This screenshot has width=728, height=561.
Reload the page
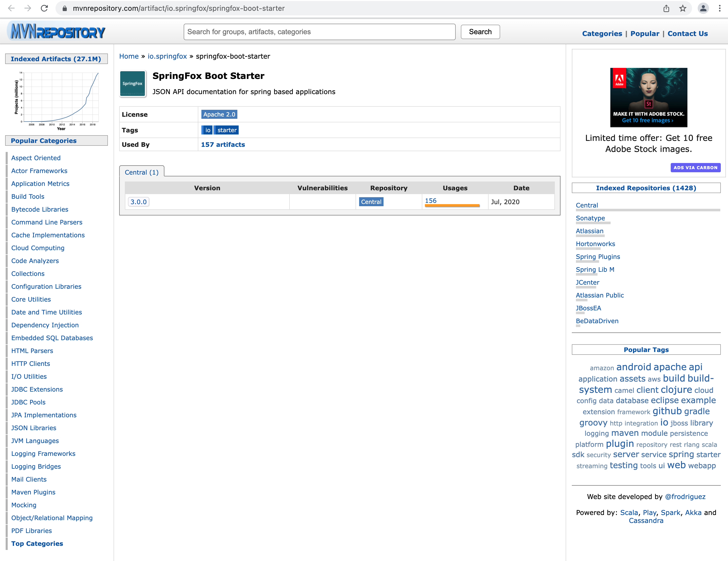[x=45, y=8]
